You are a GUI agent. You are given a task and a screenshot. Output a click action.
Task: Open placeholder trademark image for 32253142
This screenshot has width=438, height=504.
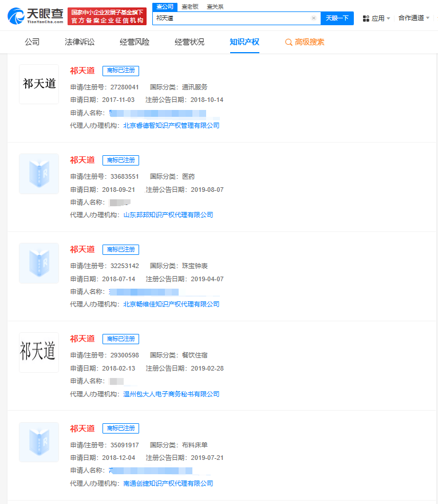[39, 263]
